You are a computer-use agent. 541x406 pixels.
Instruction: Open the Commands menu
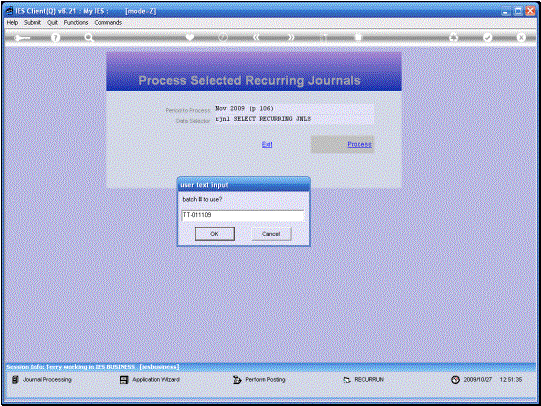(108, 22)
